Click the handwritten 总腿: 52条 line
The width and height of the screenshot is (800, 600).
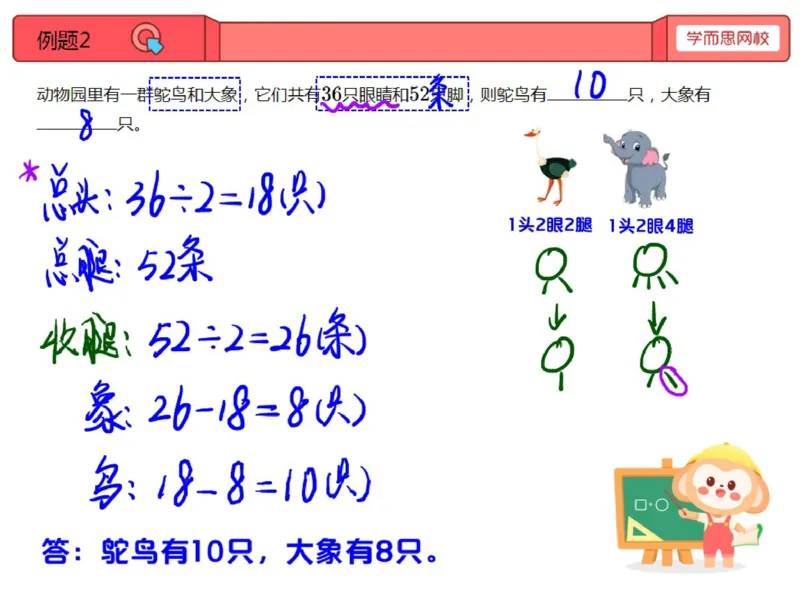(x=129, y=264)
